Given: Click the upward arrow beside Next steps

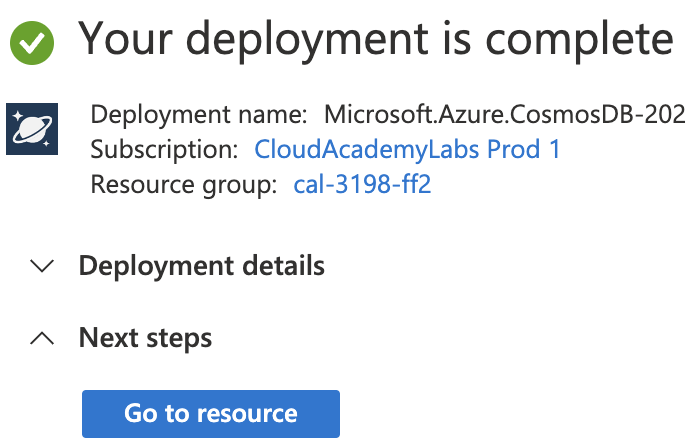Looking at the screenshot, I should click(42, 338).
